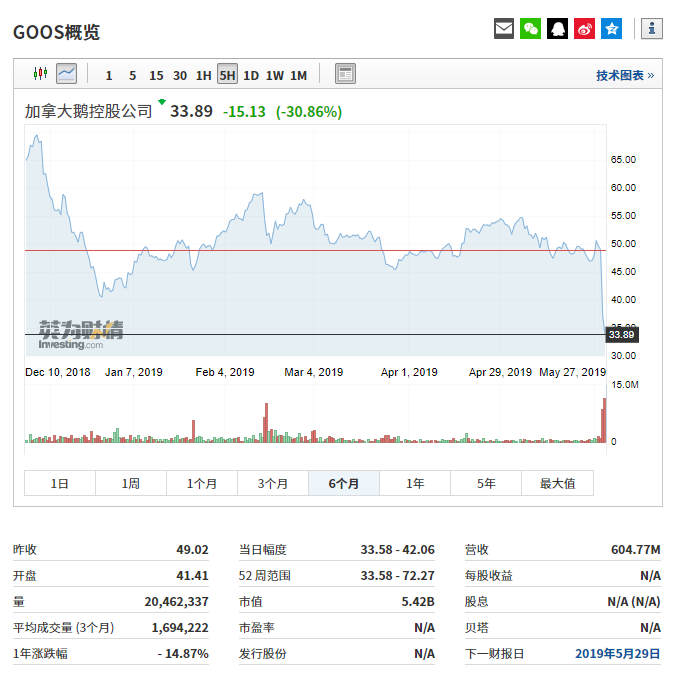Open the information icon at top right
The image size is (678, 677).
(652, 29)
